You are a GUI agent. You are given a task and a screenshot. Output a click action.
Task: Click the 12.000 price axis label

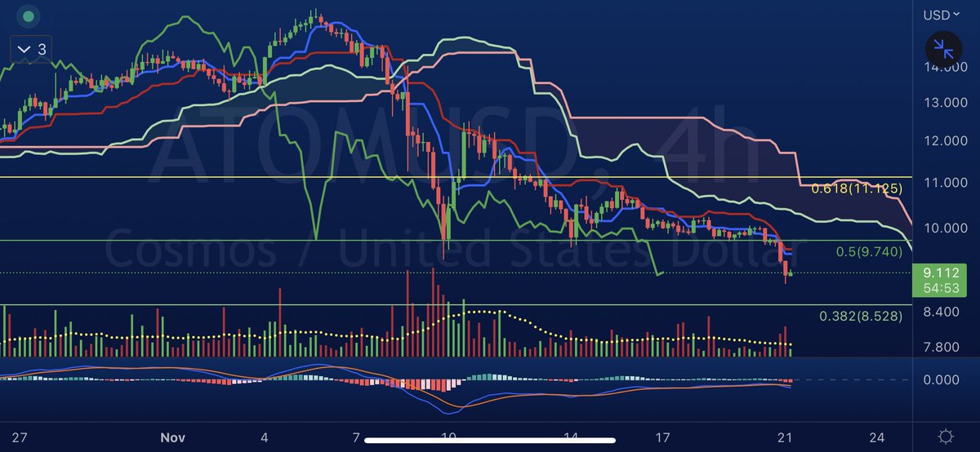click(946, 141)
